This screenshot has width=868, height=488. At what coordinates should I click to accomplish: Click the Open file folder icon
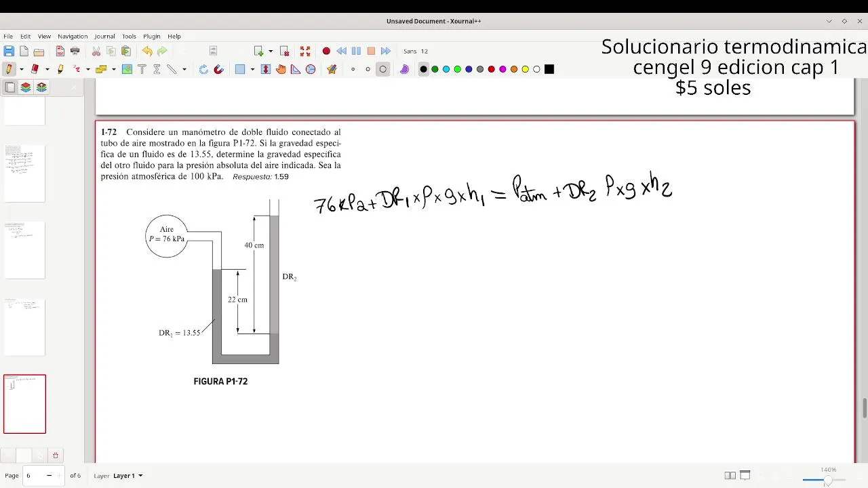tap(39, 51)
